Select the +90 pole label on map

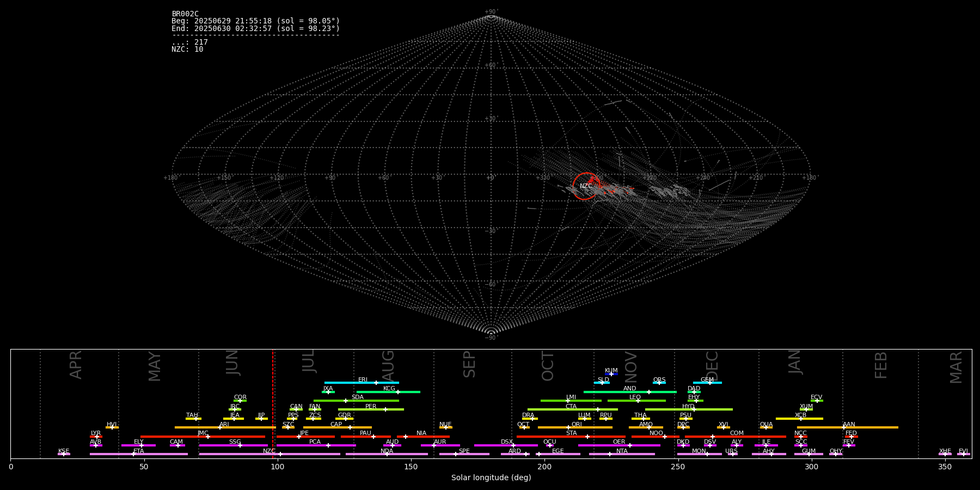(491, 12)
